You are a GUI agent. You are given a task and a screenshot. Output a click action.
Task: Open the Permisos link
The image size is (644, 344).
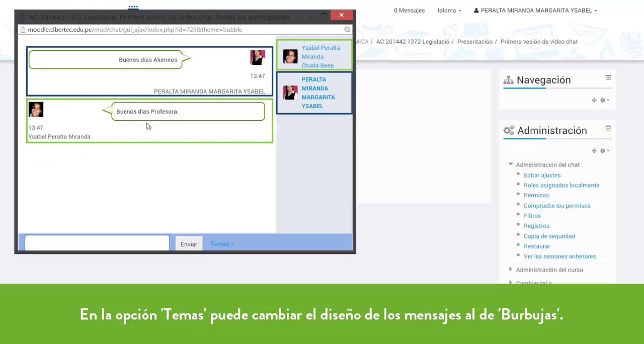point(536,196)
